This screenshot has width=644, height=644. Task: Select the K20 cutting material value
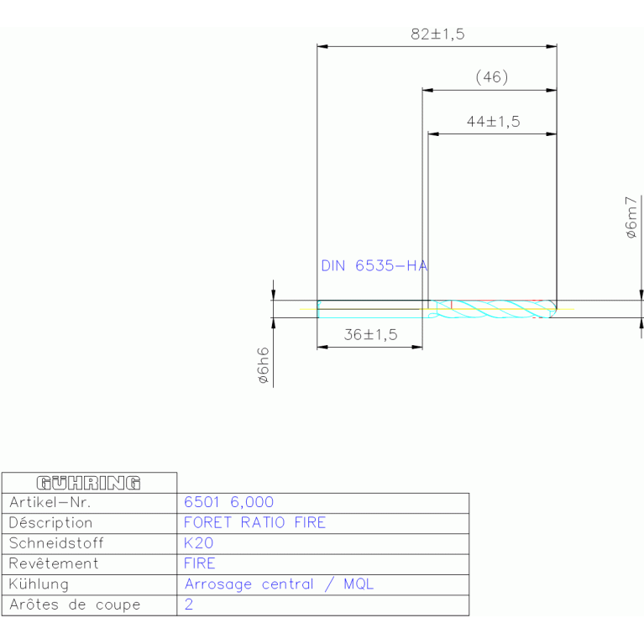(198, 543)
